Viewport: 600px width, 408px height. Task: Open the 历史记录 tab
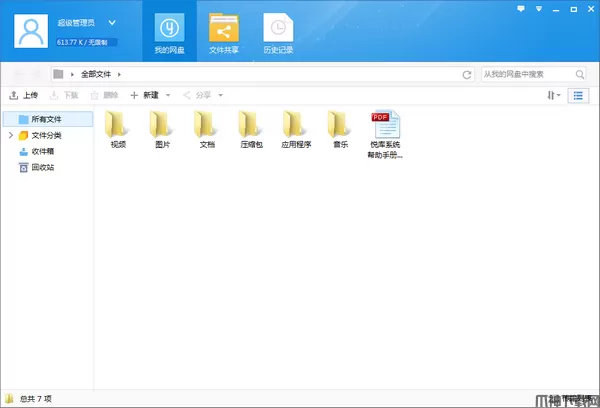tap(278, 31)
